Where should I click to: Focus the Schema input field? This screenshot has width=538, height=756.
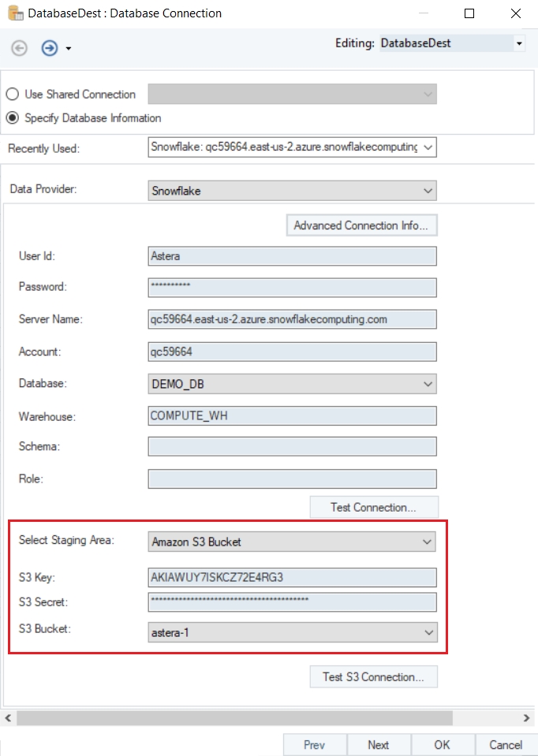click(x=292, y=447)
